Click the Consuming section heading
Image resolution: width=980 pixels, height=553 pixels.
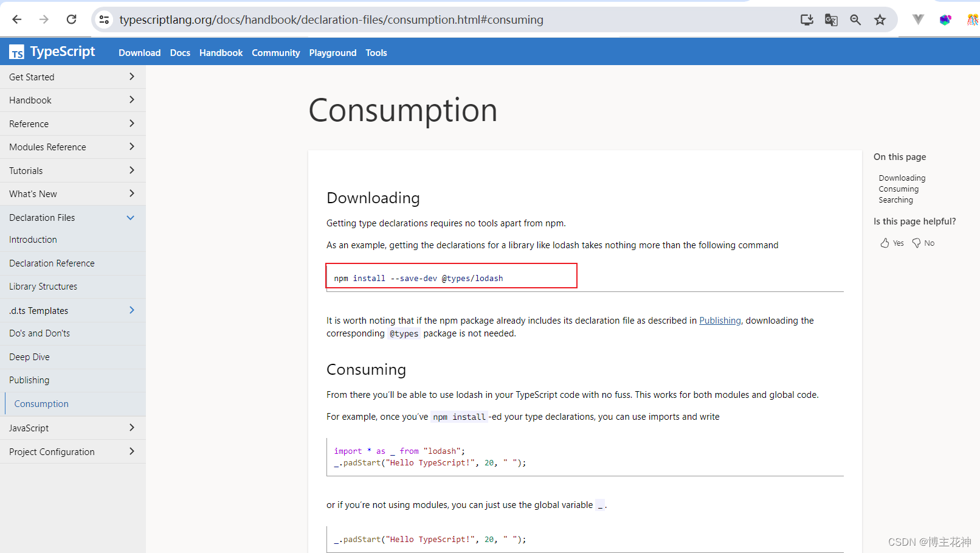[366, 369]
